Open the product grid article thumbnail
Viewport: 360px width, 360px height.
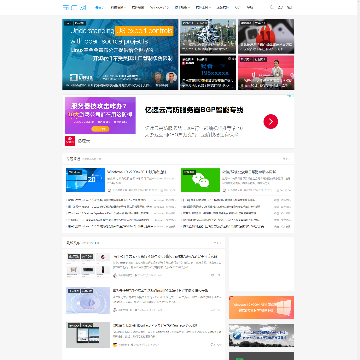point(88,265)
